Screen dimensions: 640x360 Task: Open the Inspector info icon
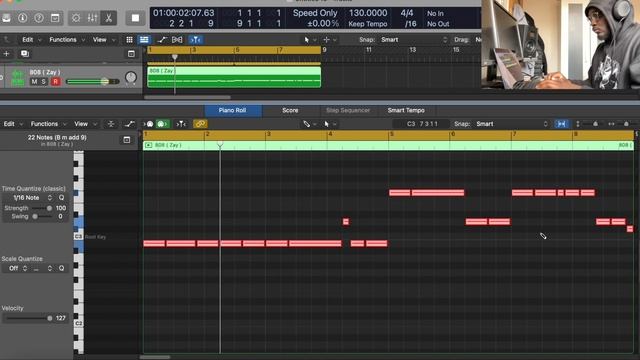(22, 18)
